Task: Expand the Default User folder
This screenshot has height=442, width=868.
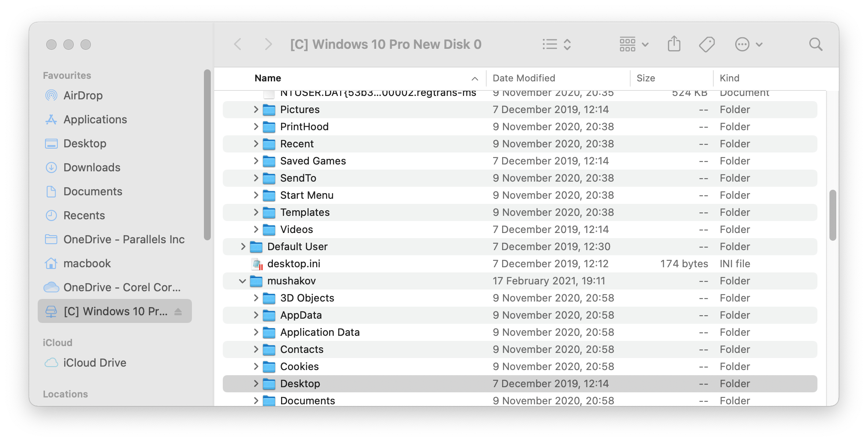Action: pos(243,247)
